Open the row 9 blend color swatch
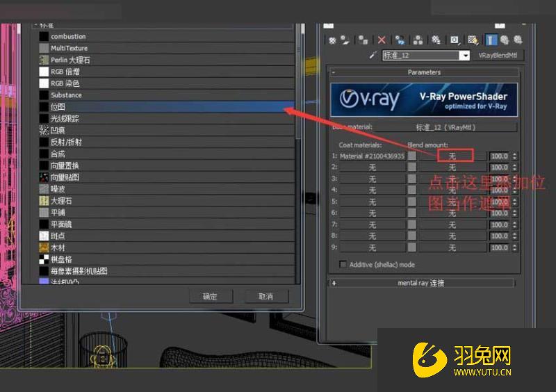556x392 pixels. click(412, 247)
